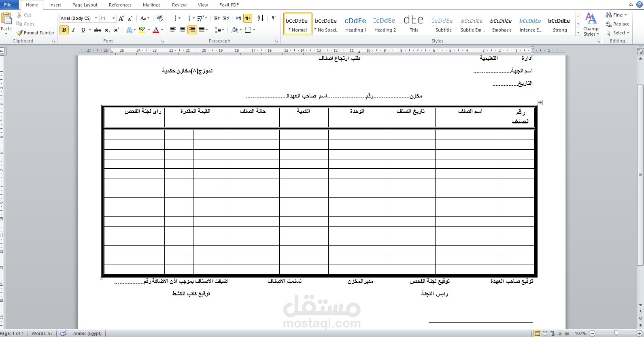Apply Text Effects icon

click(x=129, y=30)
